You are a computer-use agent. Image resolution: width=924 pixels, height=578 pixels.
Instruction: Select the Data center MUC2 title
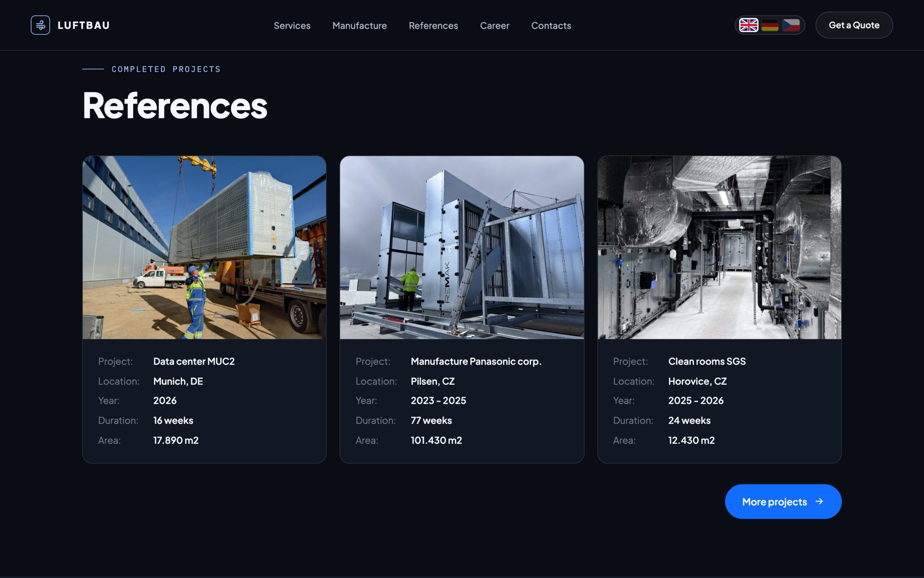pyautogui.click(x=194, y=361)
